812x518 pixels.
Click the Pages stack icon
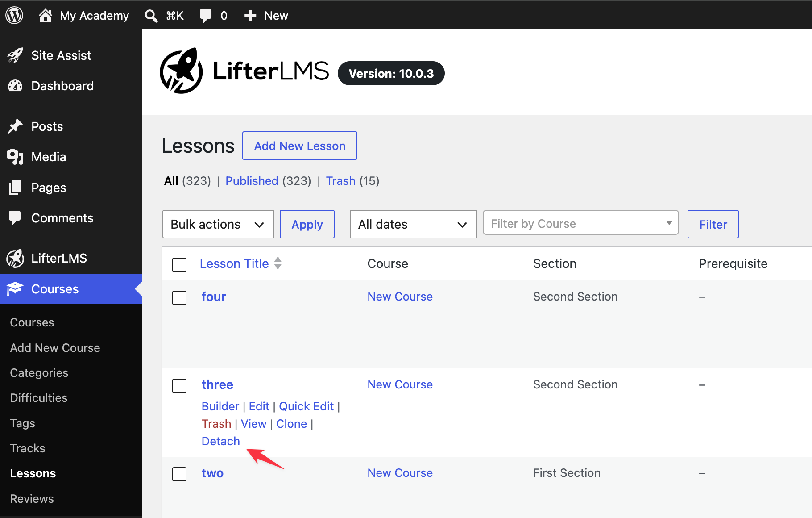click(15, 188)
